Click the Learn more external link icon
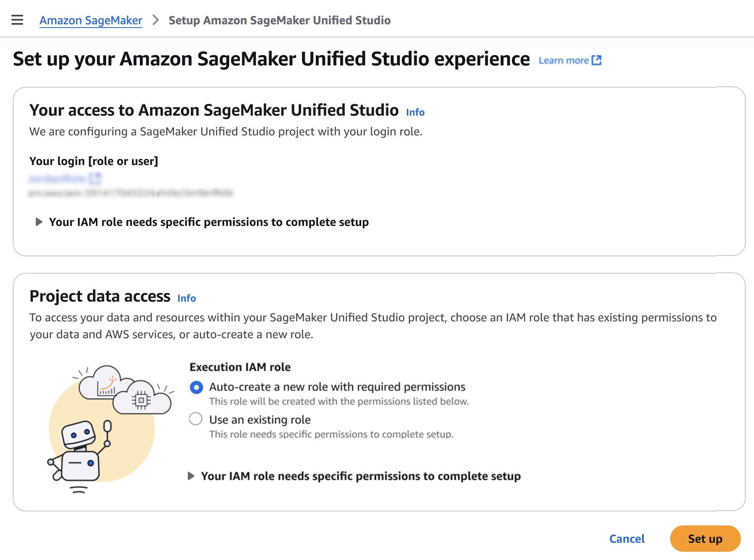This screenshot has width=754, height=560. click(x=596, y=60)
